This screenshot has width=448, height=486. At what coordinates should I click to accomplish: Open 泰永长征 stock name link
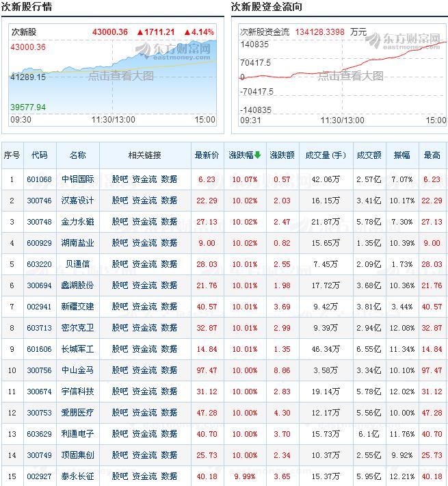coord(78,476)
